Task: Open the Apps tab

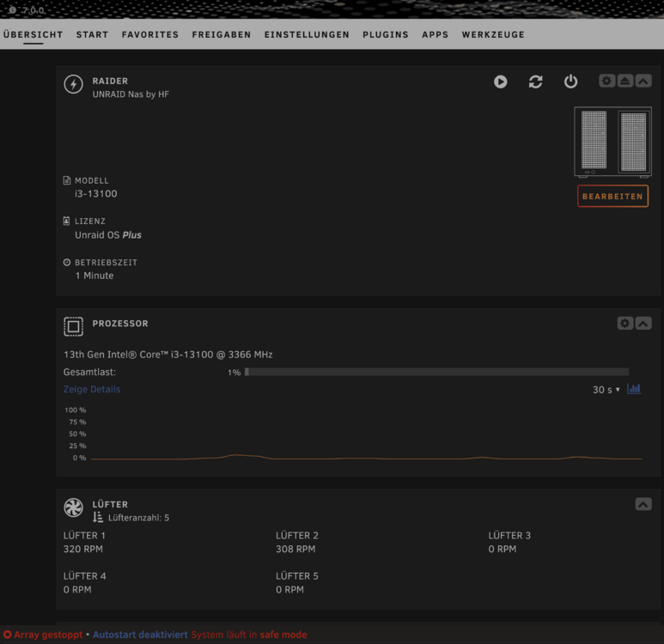Action: 435,34
